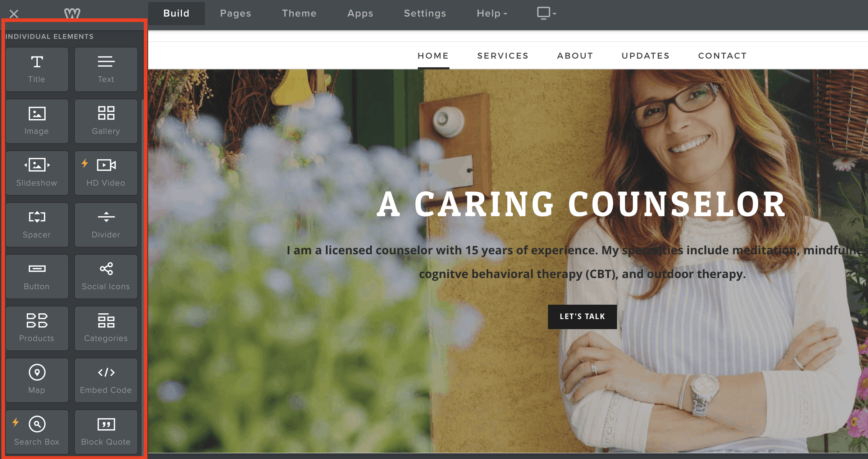The width and height of the screenshot is (868, 459).
Task: Select the Social Icons element
Action: (106, 277)
